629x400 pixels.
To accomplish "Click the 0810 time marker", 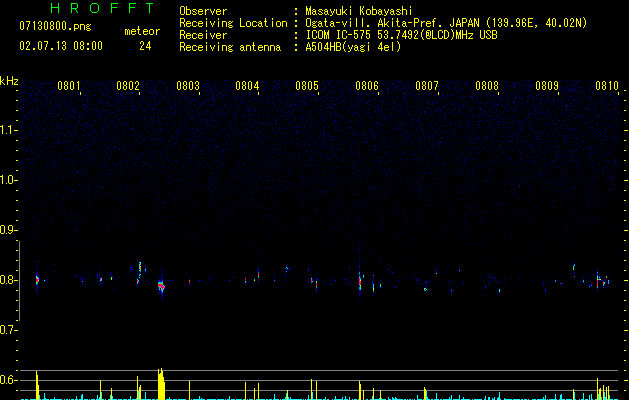I will (x=607, y=85).
